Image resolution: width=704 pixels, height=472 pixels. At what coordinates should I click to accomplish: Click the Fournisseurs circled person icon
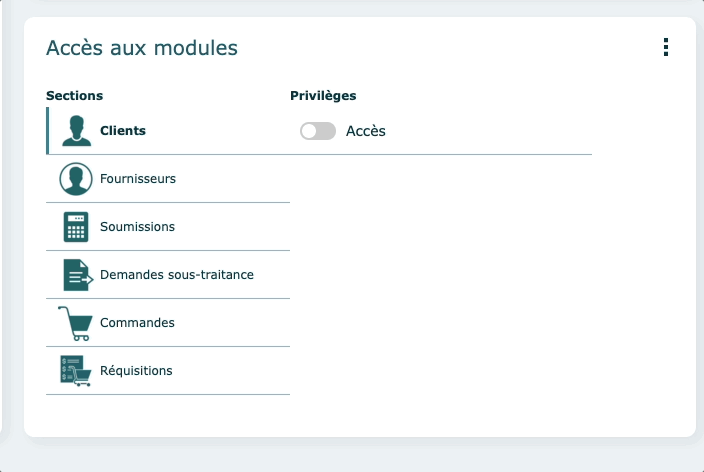pos(76,179)
